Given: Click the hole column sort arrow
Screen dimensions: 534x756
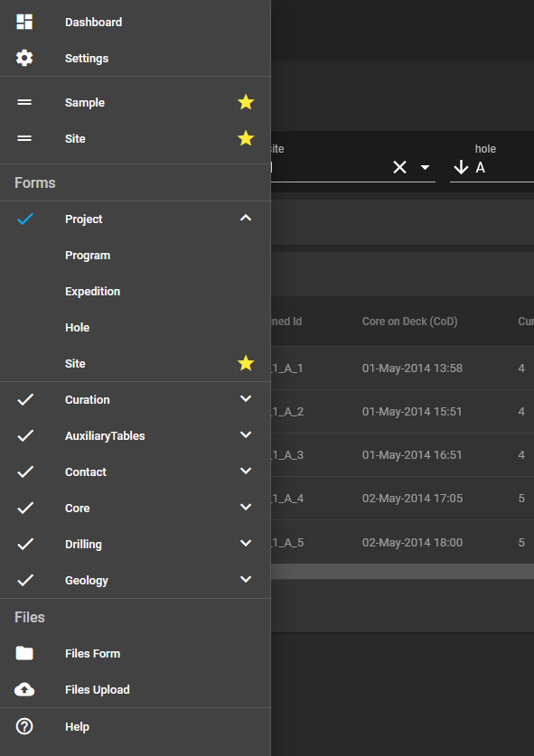Looking at the screenshot, I should (x=463, y=166).
